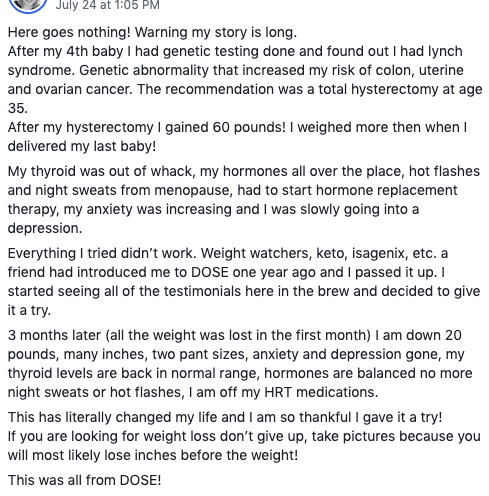Click the line ending 'it a try.'
Screen dimensions: 489x496
click(29, 311)
